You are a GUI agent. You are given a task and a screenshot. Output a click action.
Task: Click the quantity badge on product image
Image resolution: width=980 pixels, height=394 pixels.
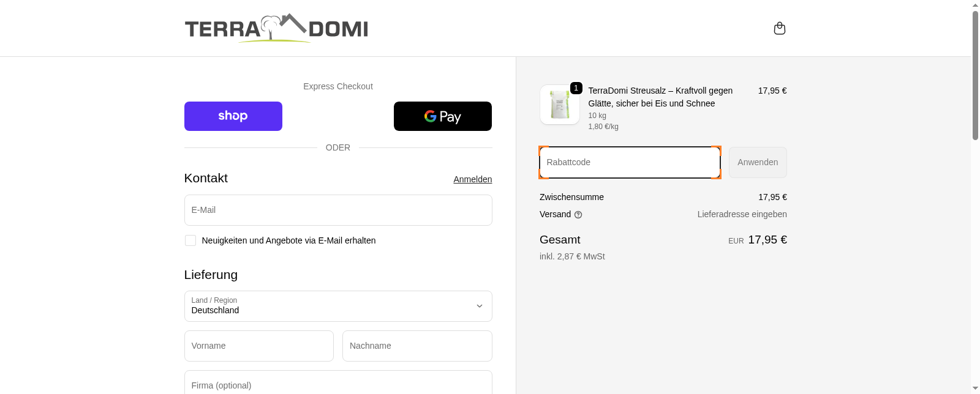[x=576, y=88]
